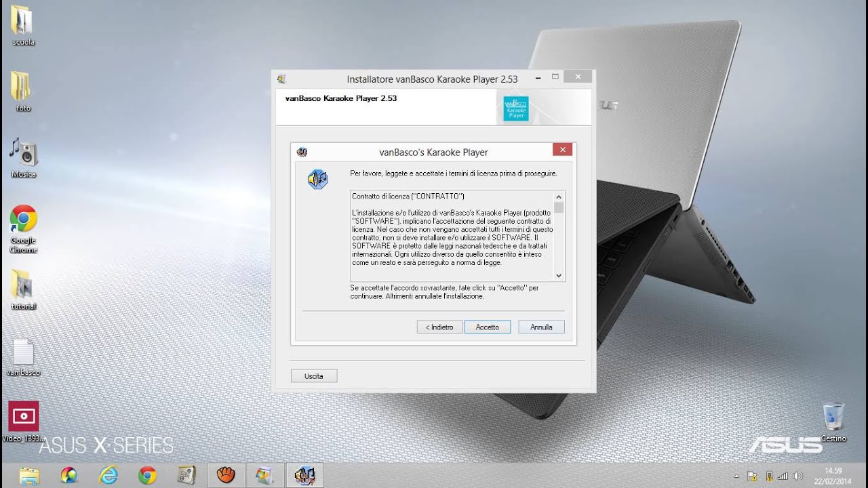Select the foto folder on desktop
868x488 pixels.
(x=23, y=91)
